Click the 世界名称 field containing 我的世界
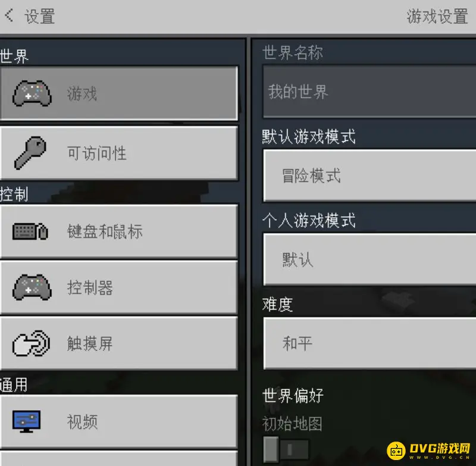 [369, 92]
